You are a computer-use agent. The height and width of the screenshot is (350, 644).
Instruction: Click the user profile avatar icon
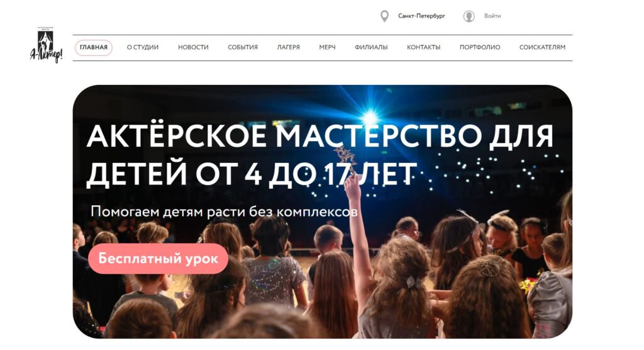469,16
